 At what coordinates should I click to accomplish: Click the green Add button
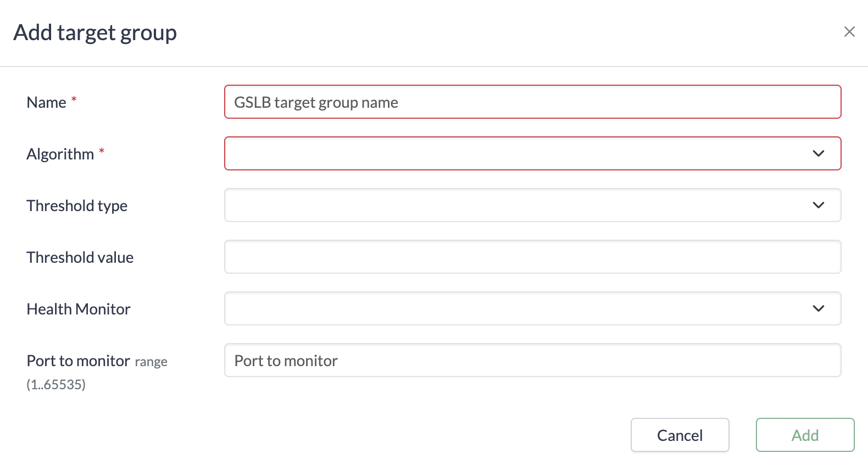point(805,435)
